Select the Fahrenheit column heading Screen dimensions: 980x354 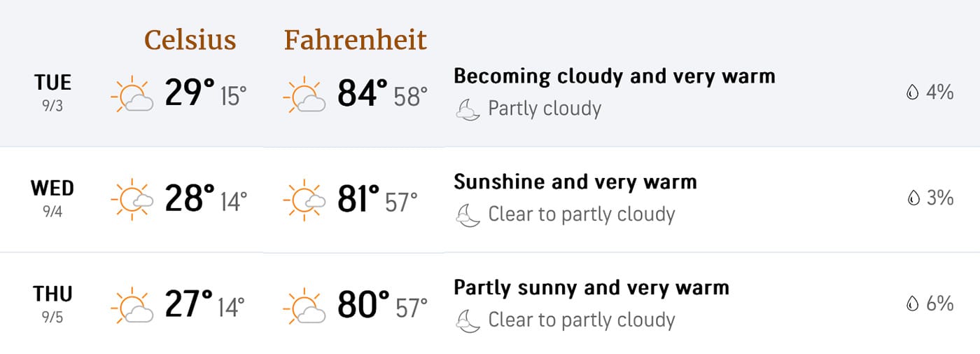[355, 40]
